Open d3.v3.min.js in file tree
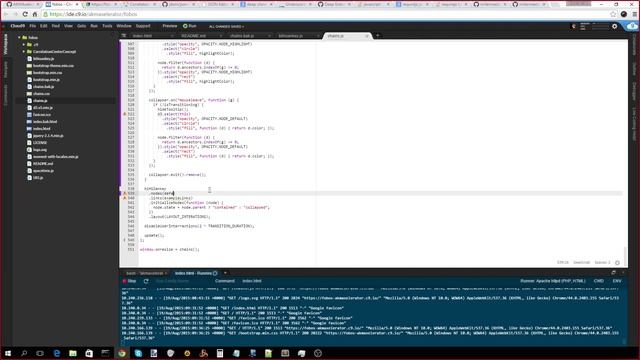 pos(43,107)
